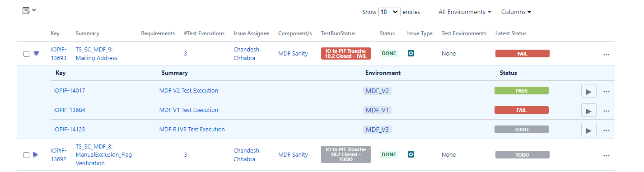Open execution IOPIF-14017 link
644x172 pixels.
(x=69, y=91)
